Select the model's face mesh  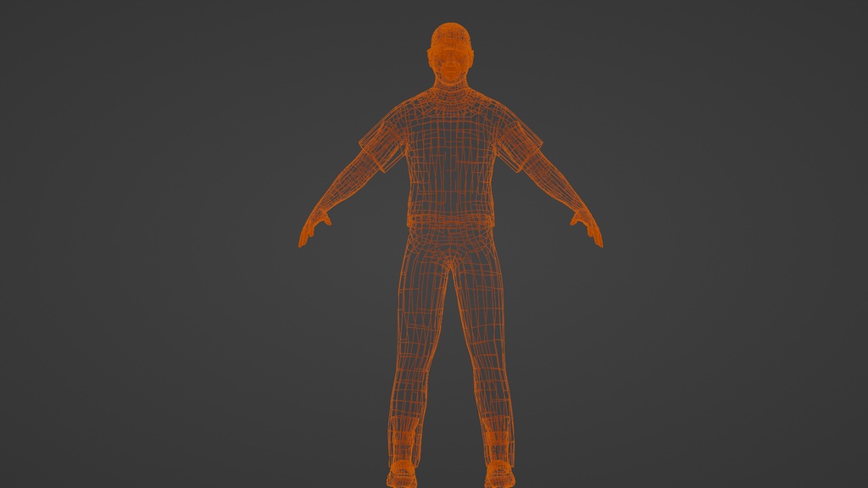pyautogui.click(x=448, y=59)
